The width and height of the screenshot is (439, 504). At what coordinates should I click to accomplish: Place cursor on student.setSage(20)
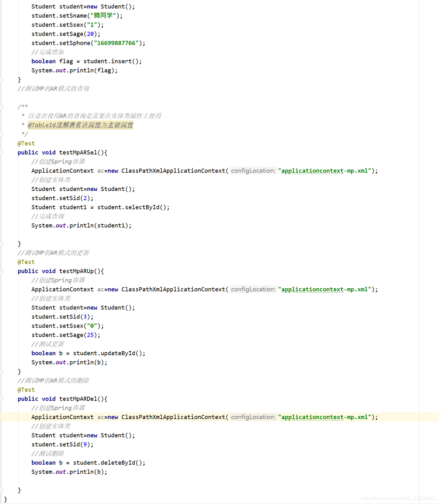click(x=66, y=34)
